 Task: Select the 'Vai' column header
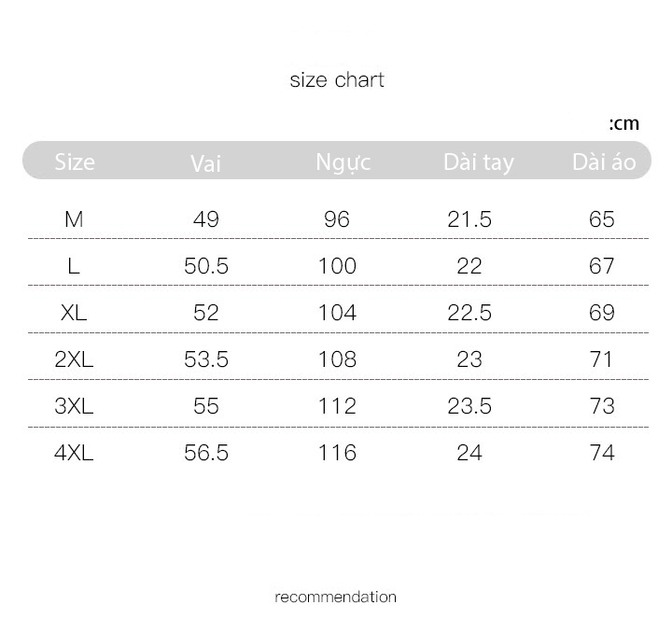tap(205, 163)
